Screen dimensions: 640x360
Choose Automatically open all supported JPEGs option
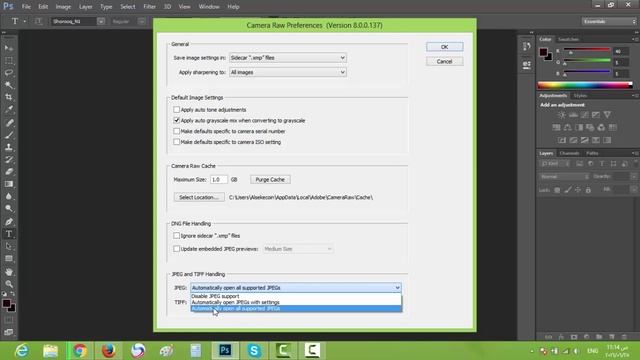(x=296, y=309)
